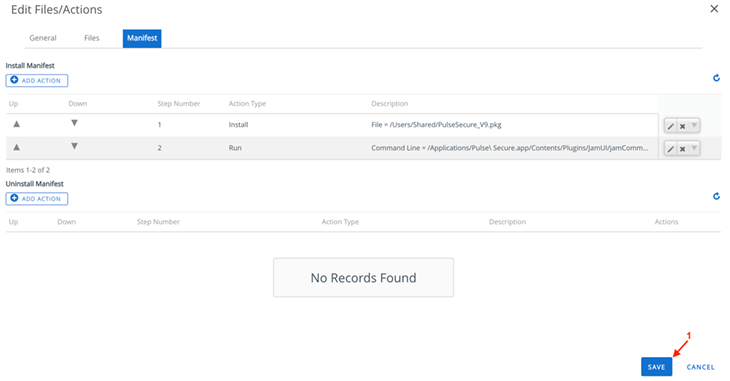Add action to Uninstall Manifest
The image size is (730, 381).
pos(37,199)
